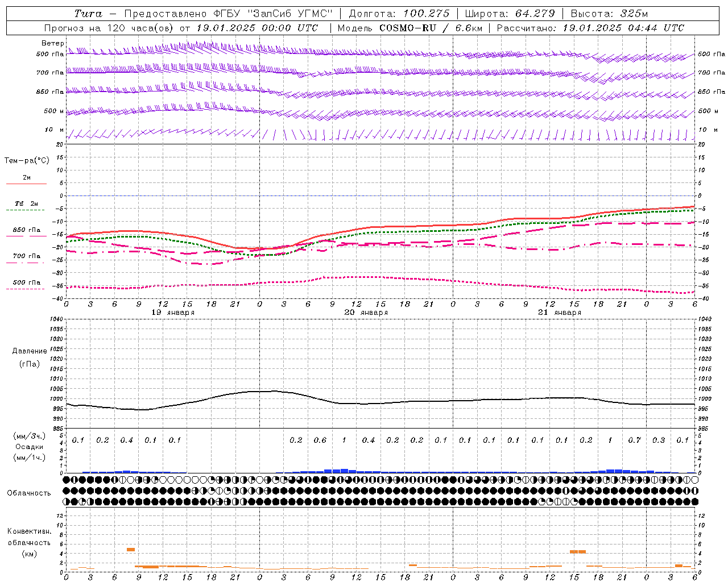The width and height of the screenshot is (728, 582).
Task: Click the 'Тем-ра(°C)' temperature panel label
Action: pos(27,161)
